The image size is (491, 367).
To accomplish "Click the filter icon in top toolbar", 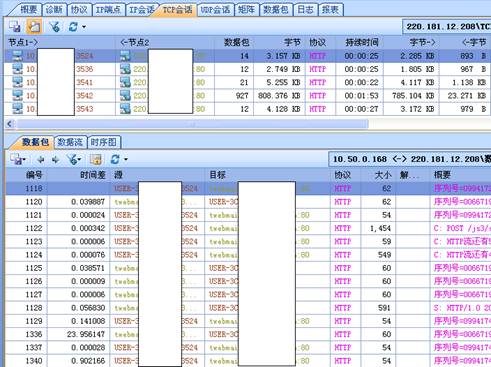I will click(x=54, y=26).
